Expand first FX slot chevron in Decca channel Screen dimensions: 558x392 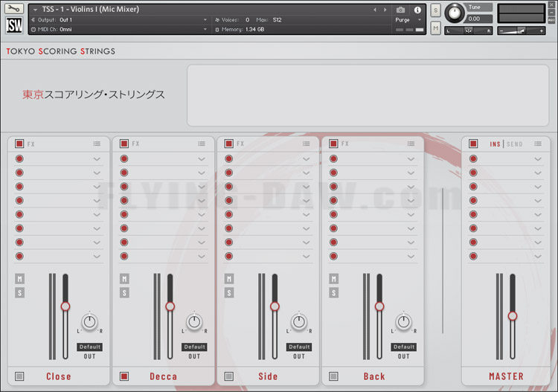pos(202,159)
